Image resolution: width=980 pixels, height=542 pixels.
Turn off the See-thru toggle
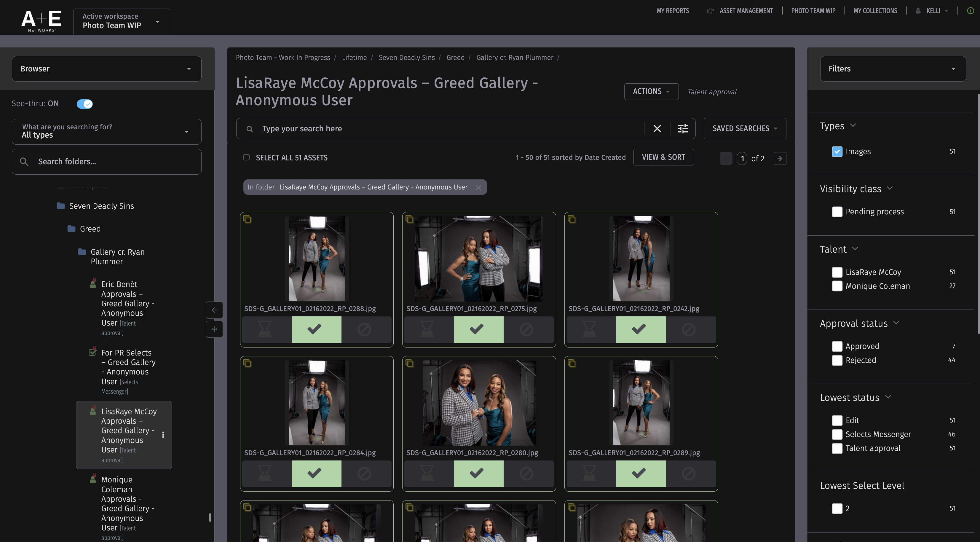(84, 103)
